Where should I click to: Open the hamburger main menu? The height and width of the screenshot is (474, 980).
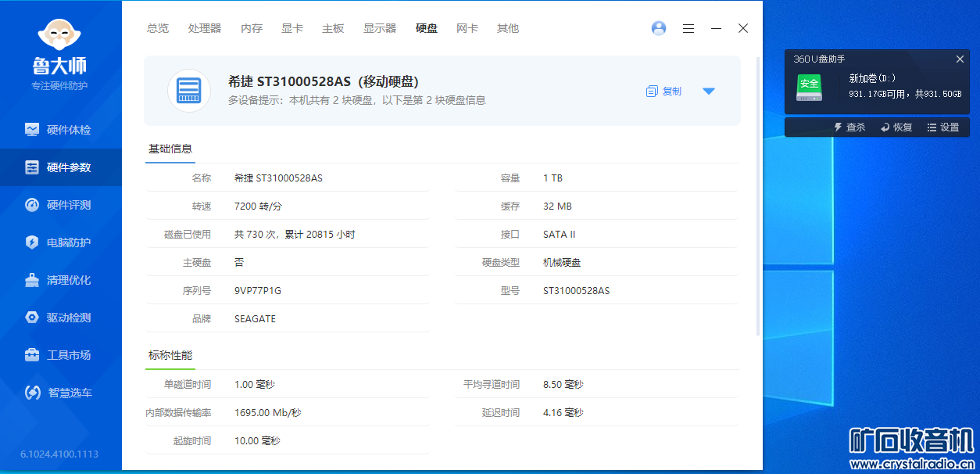(689, 28)
